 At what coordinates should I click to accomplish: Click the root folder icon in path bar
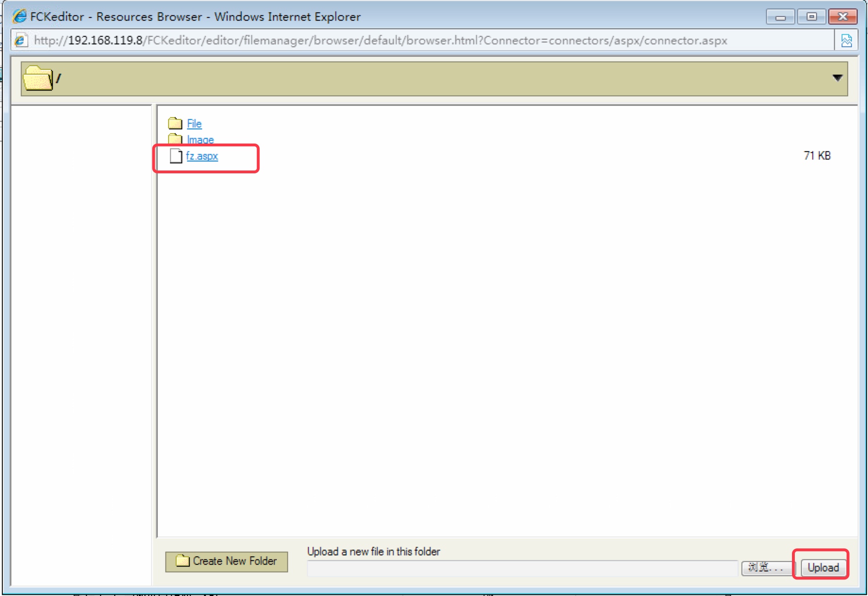click(x=38, y=78)
